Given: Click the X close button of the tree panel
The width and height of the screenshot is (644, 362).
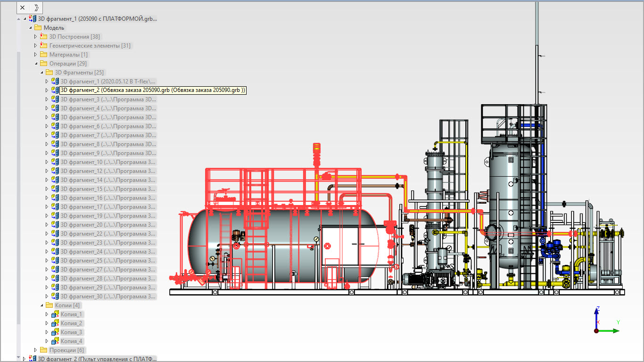Looking at the screenshot, I should (x=22, y=8).
